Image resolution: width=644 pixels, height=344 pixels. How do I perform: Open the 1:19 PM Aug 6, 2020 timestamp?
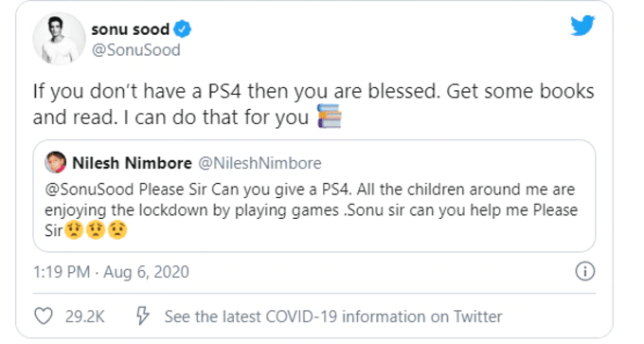coord(111,272)
